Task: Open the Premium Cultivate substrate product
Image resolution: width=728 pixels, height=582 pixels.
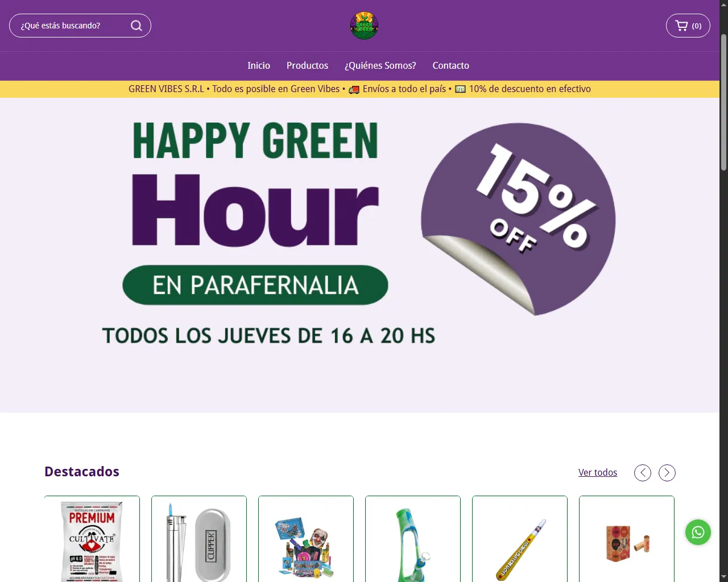Action: (92, 539)
